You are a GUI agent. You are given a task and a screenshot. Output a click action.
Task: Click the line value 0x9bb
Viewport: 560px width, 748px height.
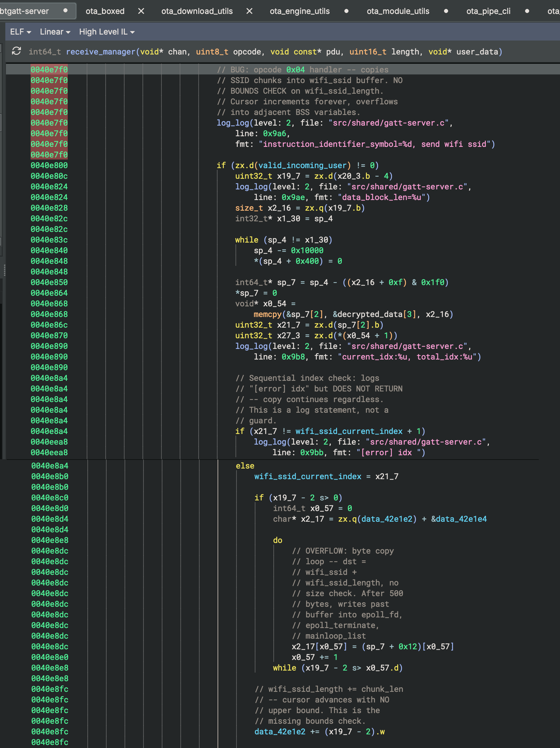coord(312,453)
